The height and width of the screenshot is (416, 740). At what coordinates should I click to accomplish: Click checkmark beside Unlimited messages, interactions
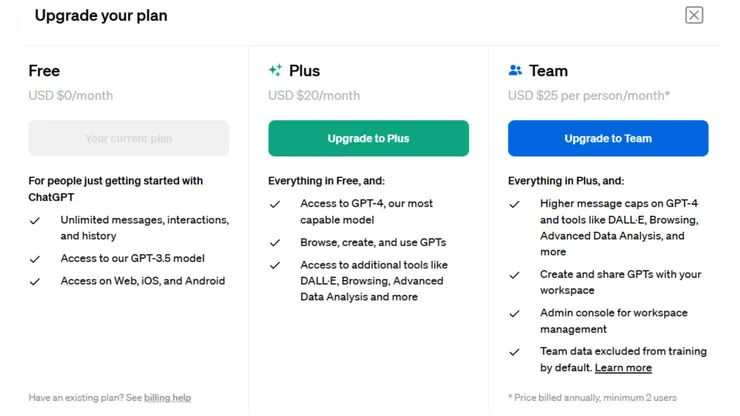[x=35, y=221]
